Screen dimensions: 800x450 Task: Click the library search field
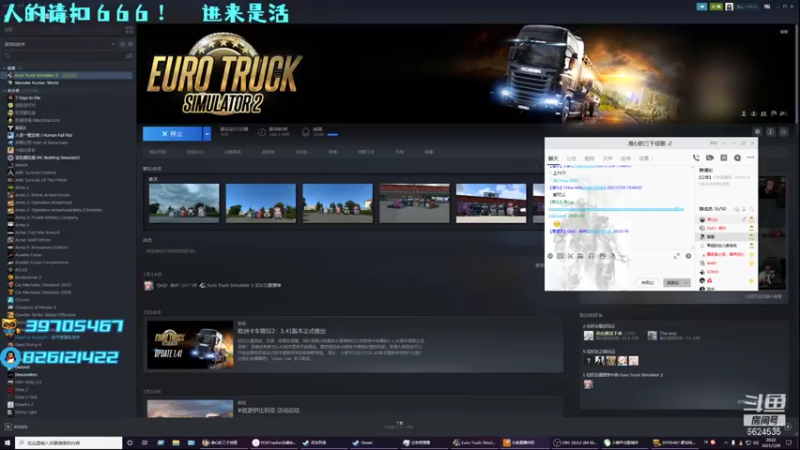[x=63, y=56]
